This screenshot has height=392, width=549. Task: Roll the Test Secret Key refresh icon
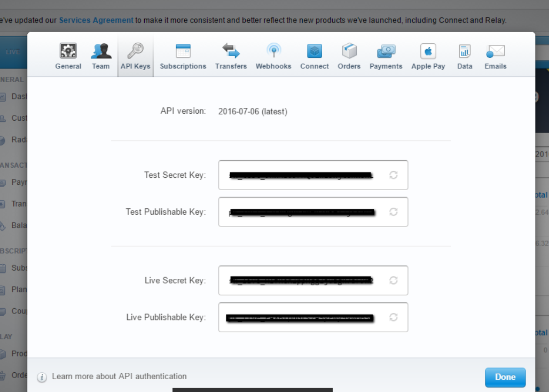(x=394, y=175)
